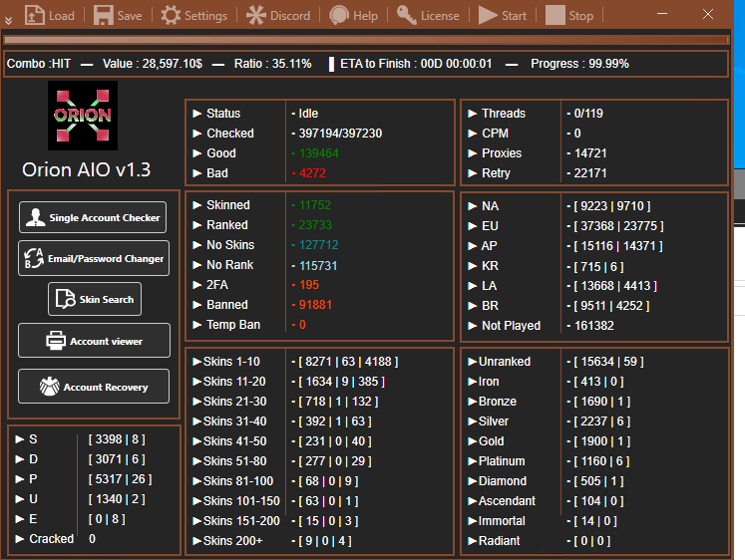The image size is (745, 560).
Task: Click the Start play triangle icon
Action: (488, 15)
